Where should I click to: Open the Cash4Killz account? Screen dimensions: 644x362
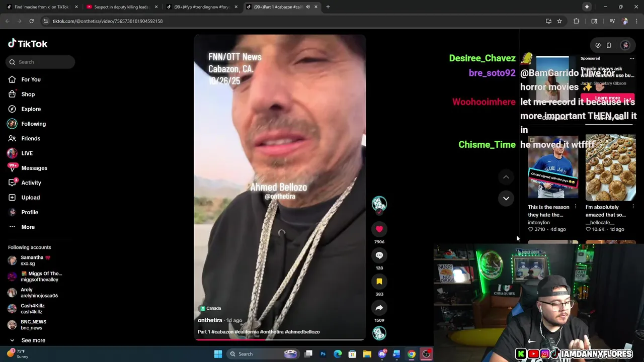click(26, 309)
